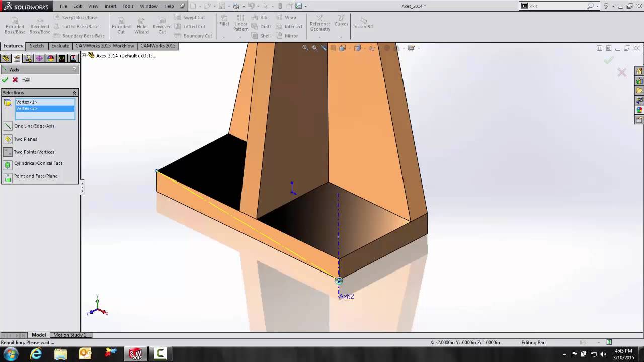Open the View Orientation icon
Image resolution: width=644 pixels, height=362 pixels.
click(x=343, y=48)
